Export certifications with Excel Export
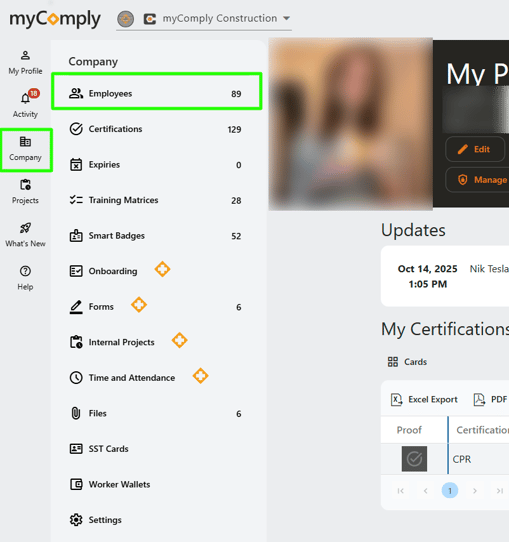 click(424, 400)
